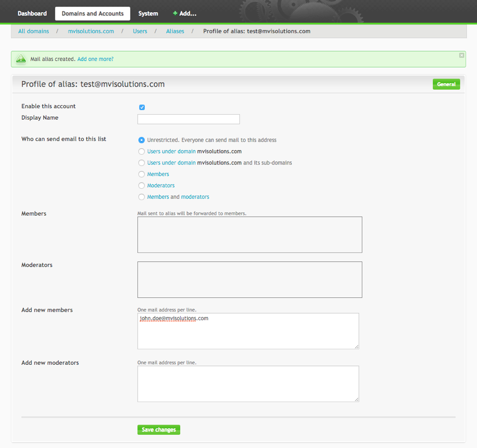Uncheck the Enable this account checkbox

click(x=142, y=107)
